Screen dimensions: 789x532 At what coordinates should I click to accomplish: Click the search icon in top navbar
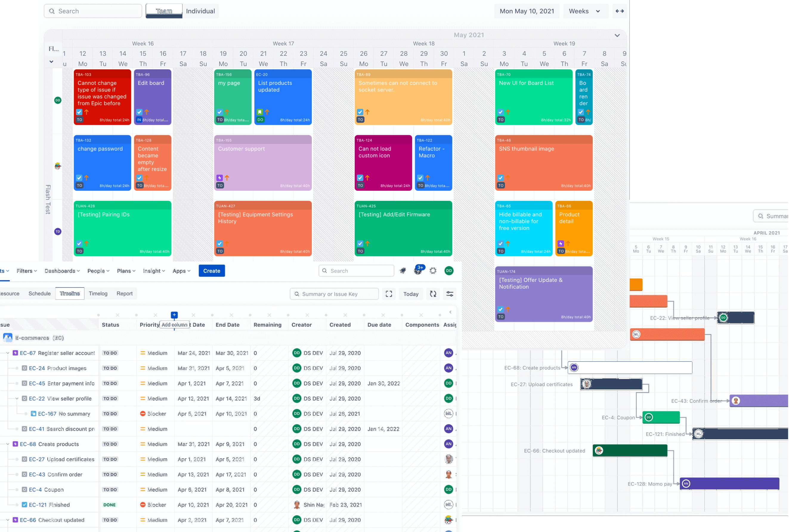53,11
